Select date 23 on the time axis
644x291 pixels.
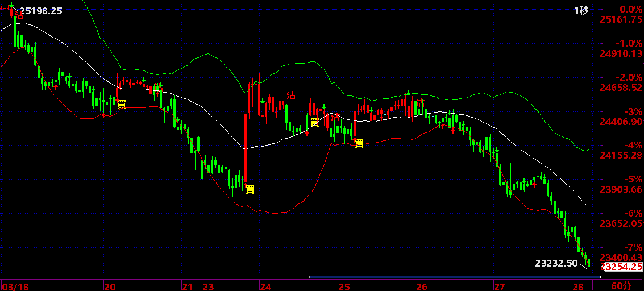click(x=208, y=286)
